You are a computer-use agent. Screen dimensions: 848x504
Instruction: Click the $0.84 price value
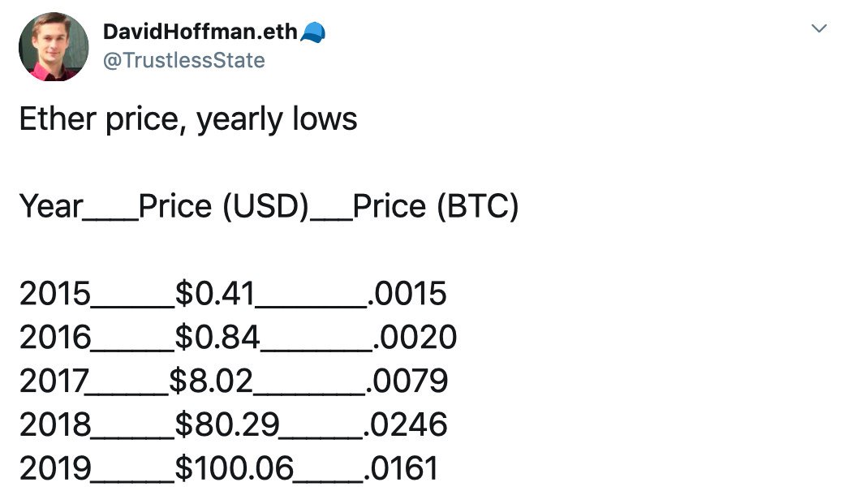[x=217, y=337]
